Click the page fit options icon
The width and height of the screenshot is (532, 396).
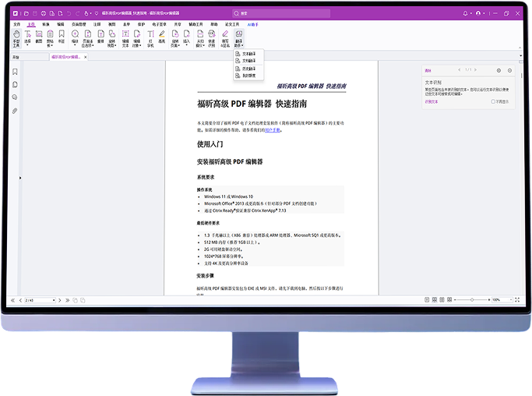point(87,34)
